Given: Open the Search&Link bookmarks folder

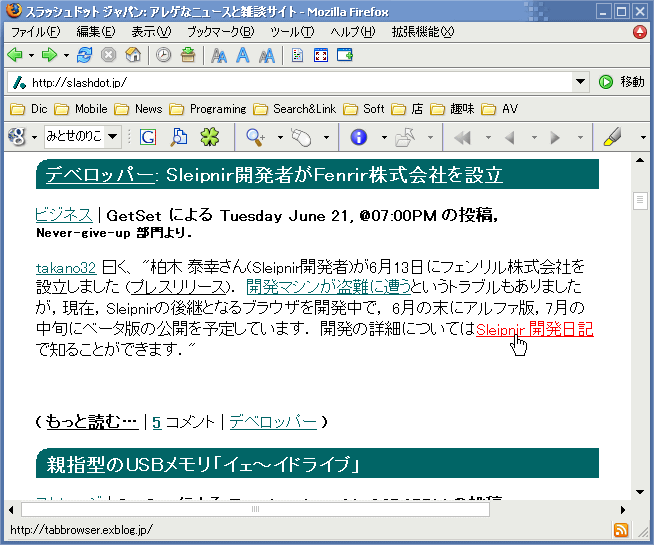Looking at the screenshot, I should 294,109.
